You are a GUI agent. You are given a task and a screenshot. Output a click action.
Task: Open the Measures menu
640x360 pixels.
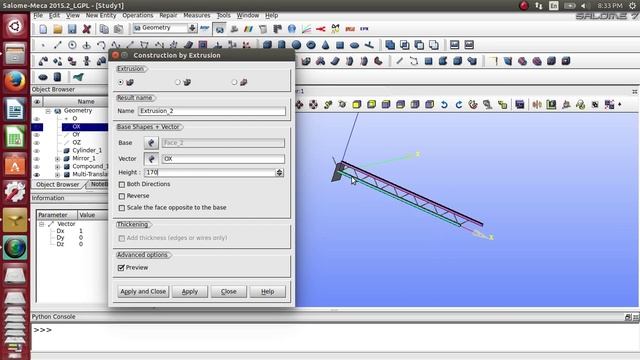point(197,16)
